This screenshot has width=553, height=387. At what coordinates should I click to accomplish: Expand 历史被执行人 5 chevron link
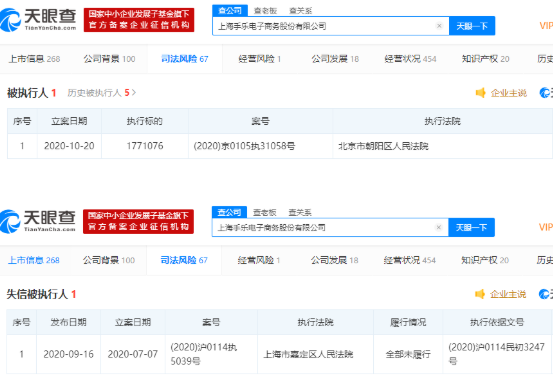click(102, 93)
